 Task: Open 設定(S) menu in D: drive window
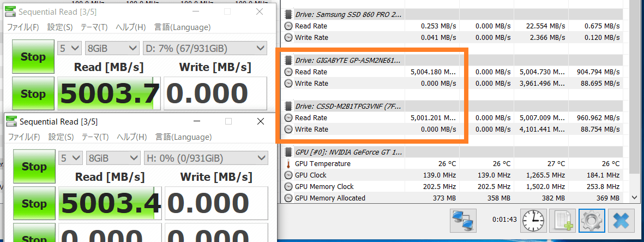(60, 27)
